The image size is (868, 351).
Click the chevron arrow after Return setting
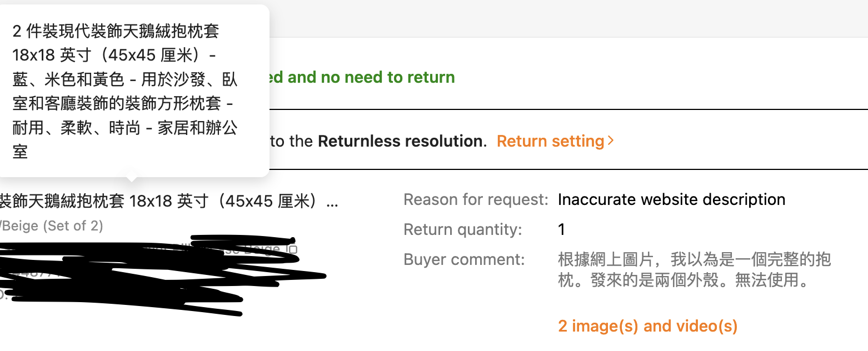pos(611,141)
